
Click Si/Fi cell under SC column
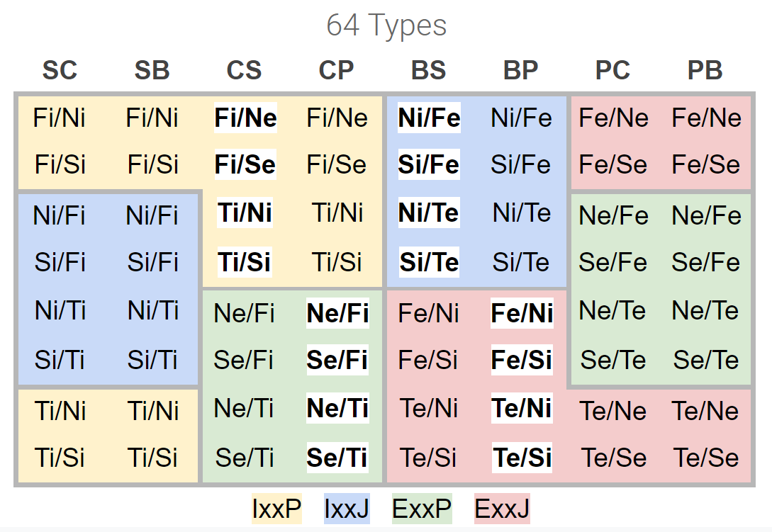(60, 262)
